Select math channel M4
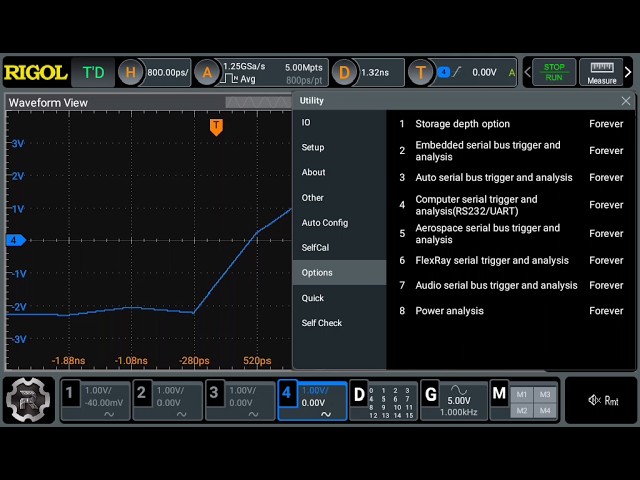 545,411
